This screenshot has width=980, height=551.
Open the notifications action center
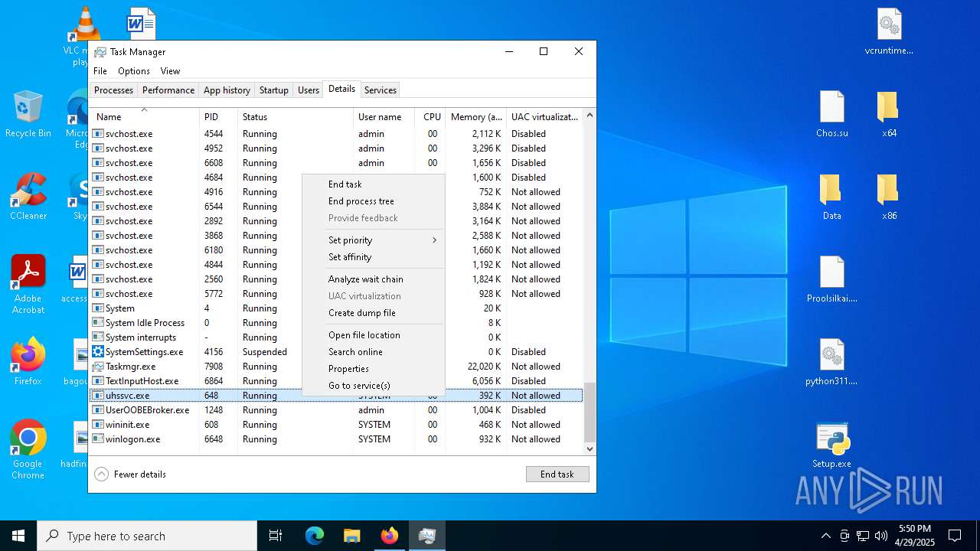coord(955,536)
